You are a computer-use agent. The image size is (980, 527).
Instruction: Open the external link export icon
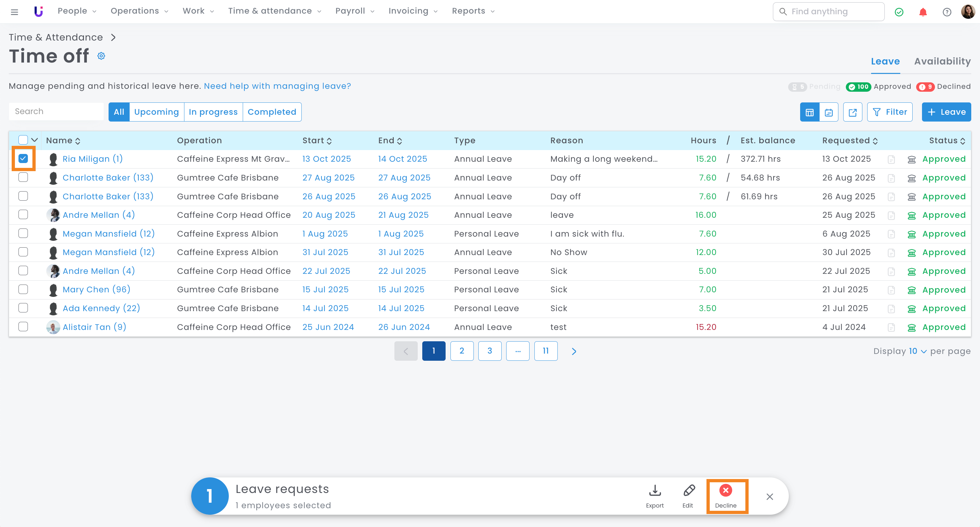pyautogui.click(x=852, y=112)
